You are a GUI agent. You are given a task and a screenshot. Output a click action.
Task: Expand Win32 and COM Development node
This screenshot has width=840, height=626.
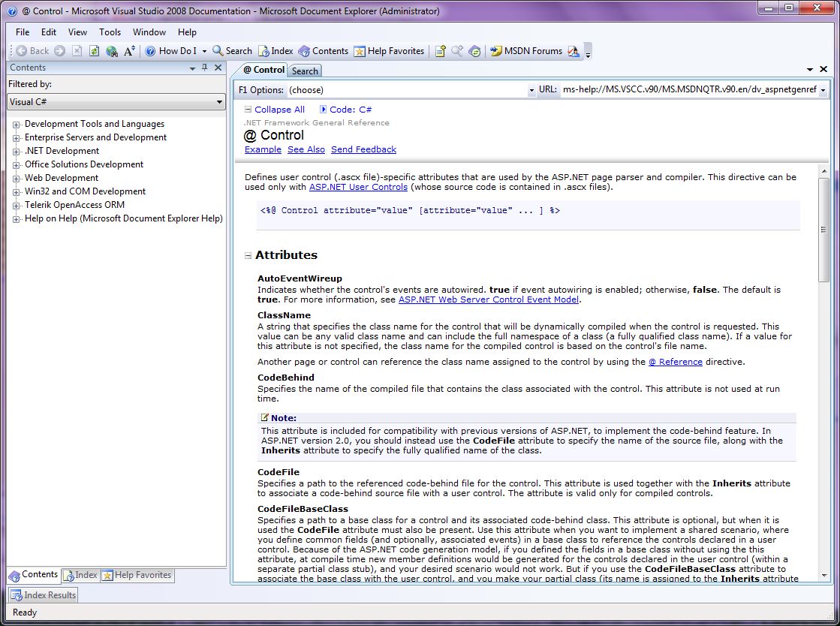[16, 191]
